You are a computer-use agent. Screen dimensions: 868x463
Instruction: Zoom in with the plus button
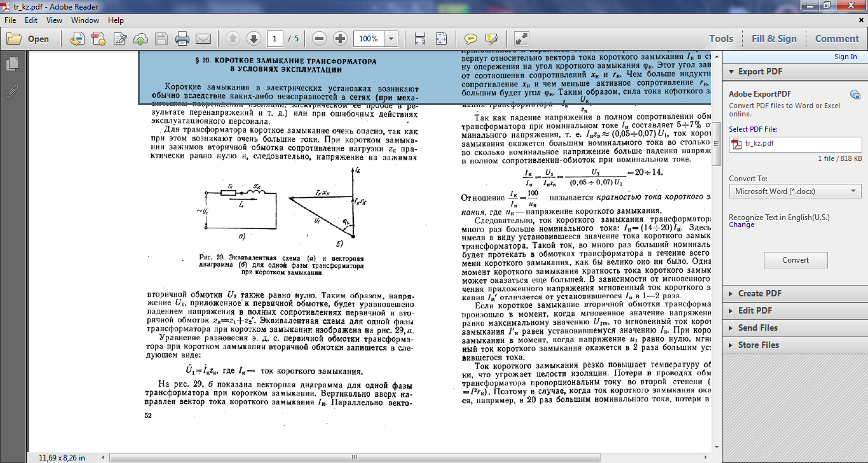341,39
